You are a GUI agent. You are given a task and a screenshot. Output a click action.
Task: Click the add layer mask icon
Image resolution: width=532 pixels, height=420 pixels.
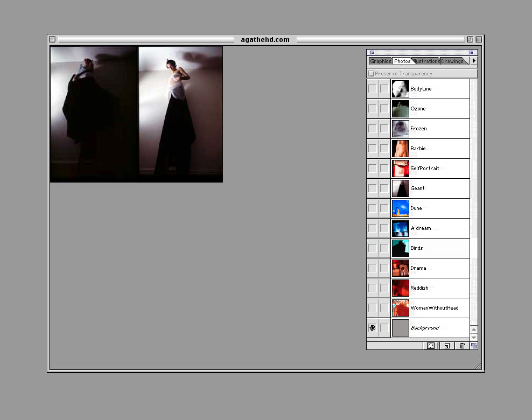431,346
